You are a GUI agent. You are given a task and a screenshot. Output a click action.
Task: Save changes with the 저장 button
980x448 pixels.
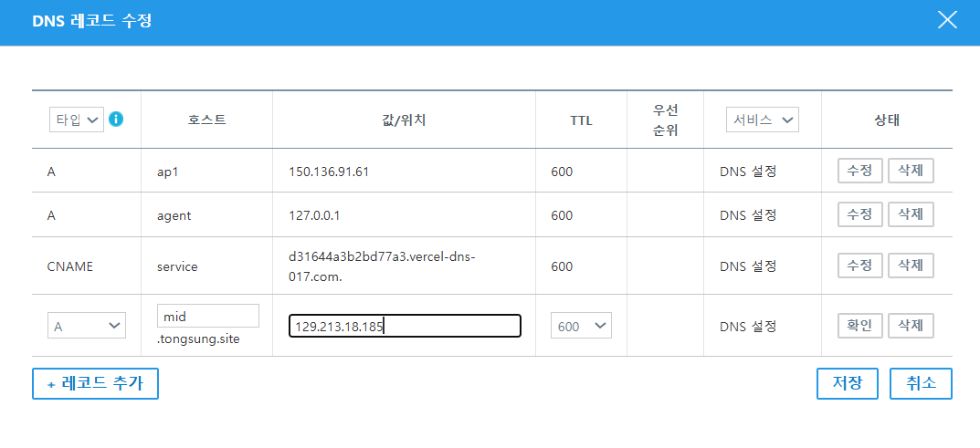[x=847, y=383]
